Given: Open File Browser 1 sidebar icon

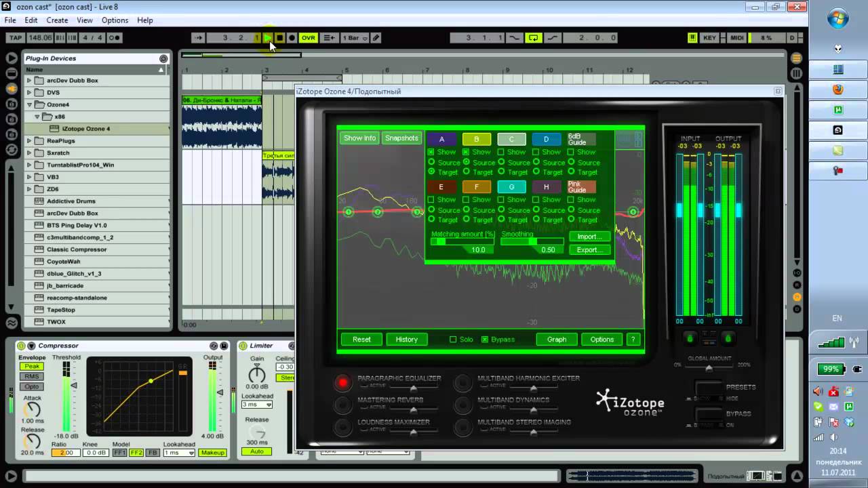Looking at the screenshot, I should point(12,104).
